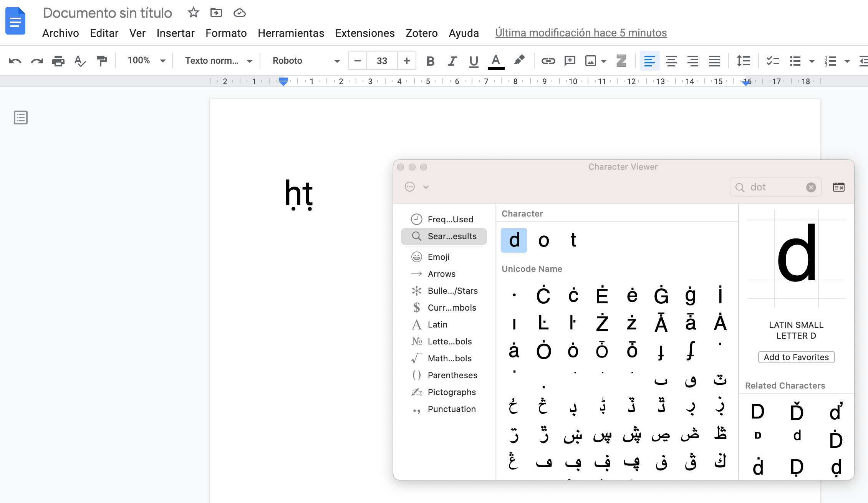Align text left
Image resolution: width=868 pixels, height=503 pixels.
pyautogui.click(x=649, y=61)
